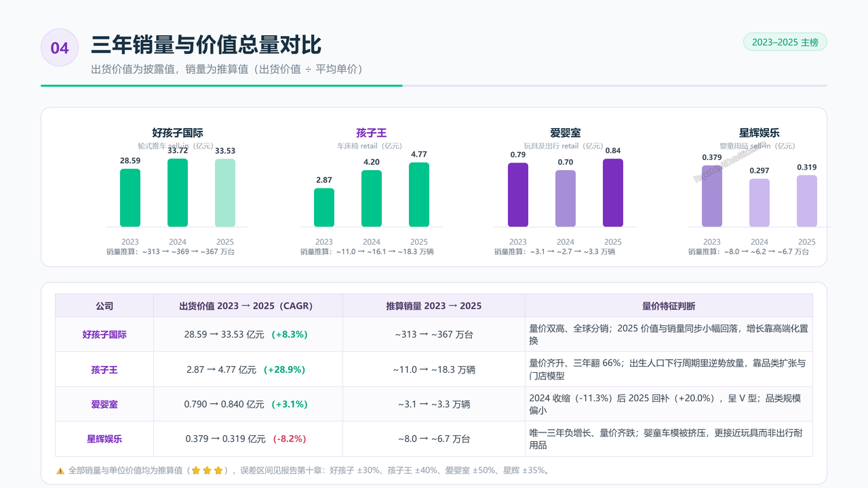Image resolution: width=868 pixels, height=488 pixels.
Task: Click the 车床椅 retail（亿元）subtitle
Action: pyautogui.click(x=372, y=146)
